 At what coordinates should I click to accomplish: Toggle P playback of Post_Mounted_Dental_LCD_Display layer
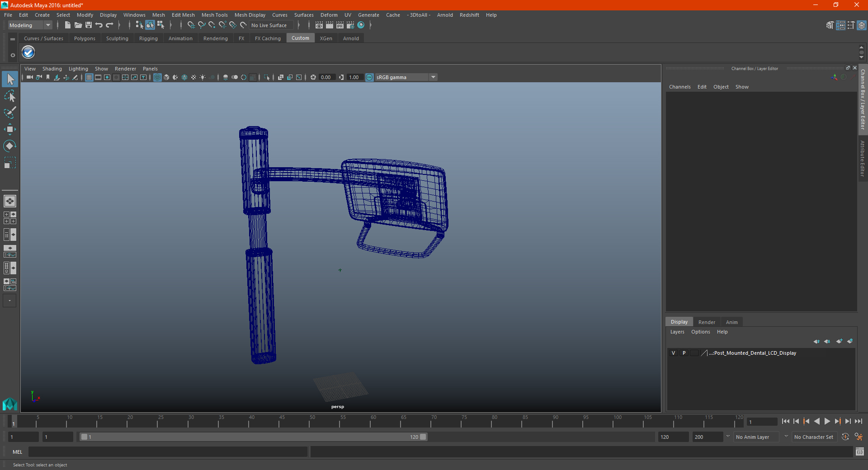pyautogui.click(x=684, y=353)
